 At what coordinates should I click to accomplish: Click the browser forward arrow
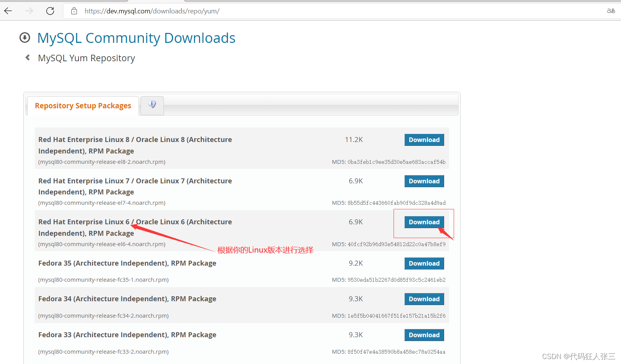[x=29, y=11]
